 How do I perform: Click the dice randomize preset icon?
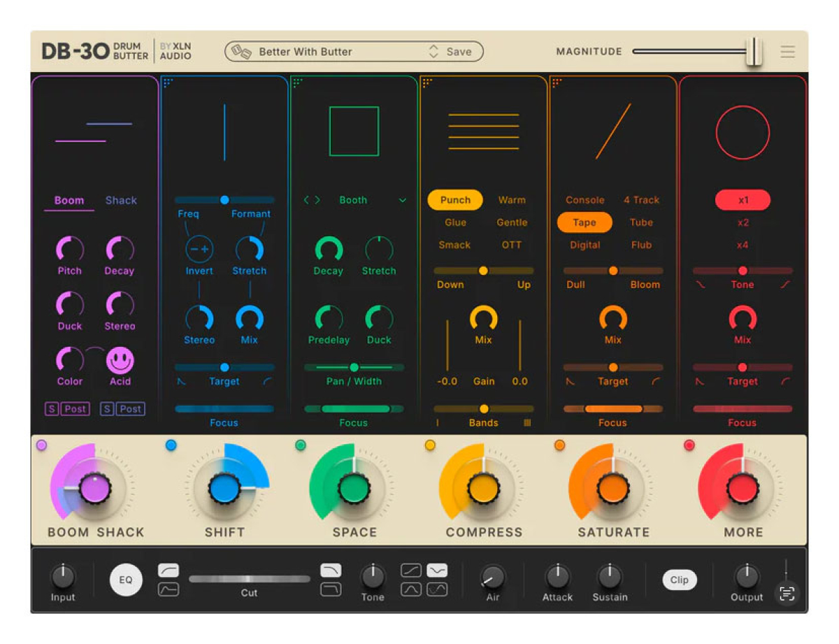pyautogui.click(x=241, y=52)
